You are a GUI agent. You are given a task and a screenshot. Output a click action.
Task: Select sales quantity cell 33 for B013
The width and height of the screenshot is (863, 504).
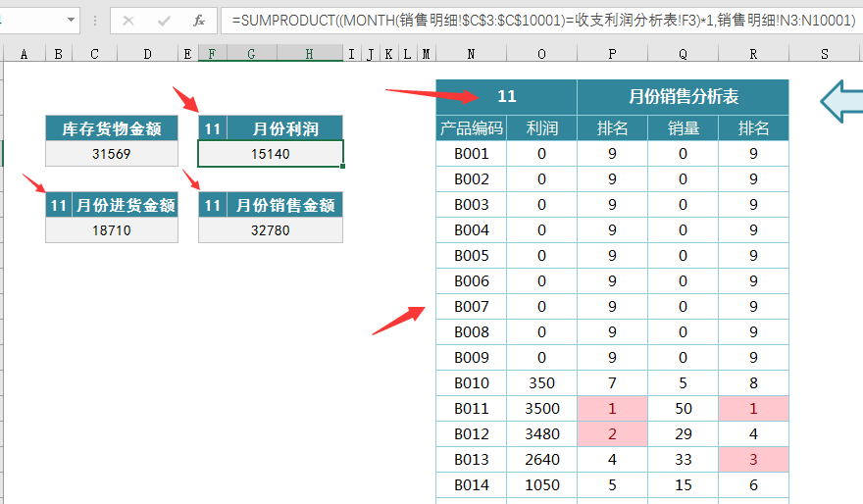pos(683,460)
